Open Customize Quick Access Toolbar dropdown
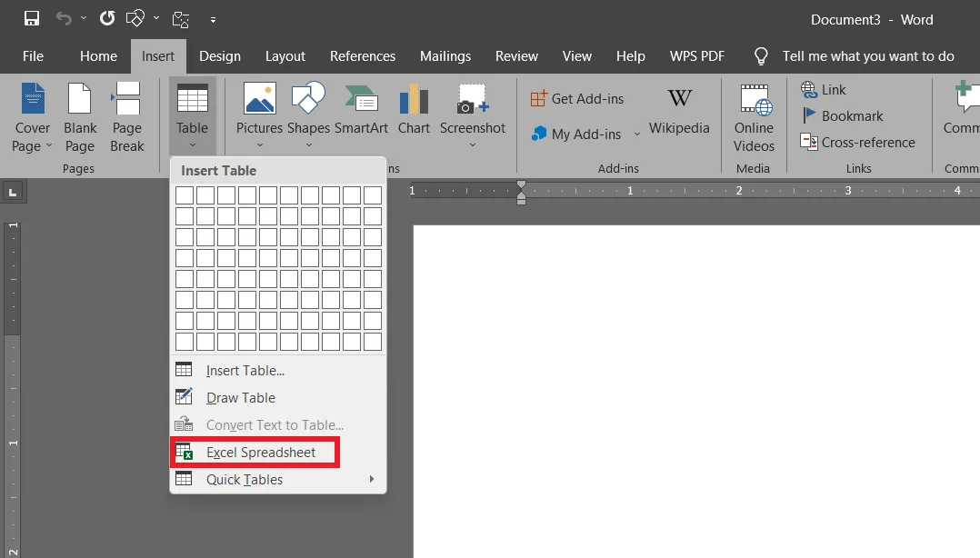The image size is (980, 558). coord(213,20)
